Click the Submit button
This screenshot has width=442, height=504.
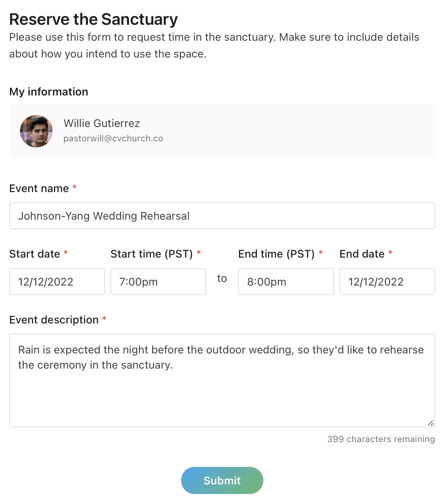point(222,480)
